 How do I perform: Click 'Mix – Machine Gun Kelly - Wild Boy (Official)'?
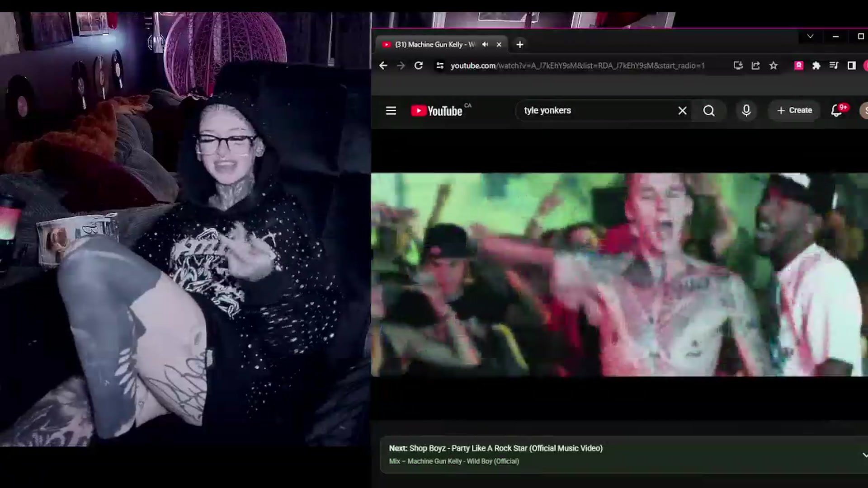click(x=454, y=461)
